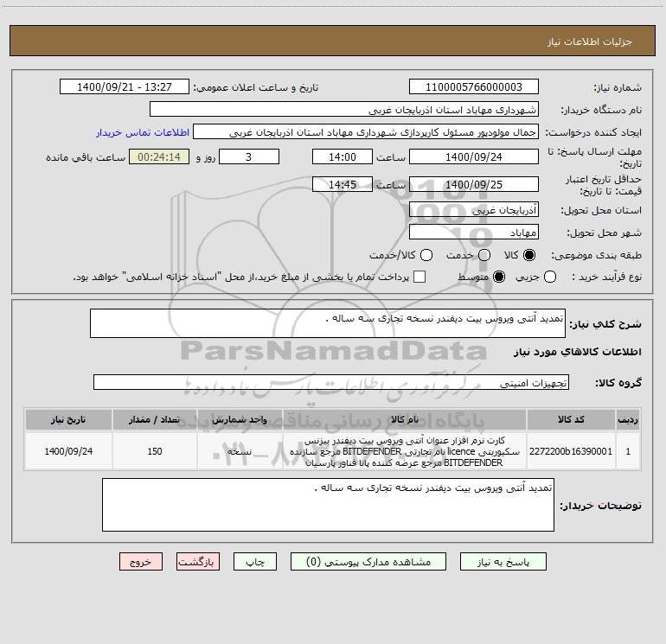
Task: Click the ردیف column header
Action: 628,419
